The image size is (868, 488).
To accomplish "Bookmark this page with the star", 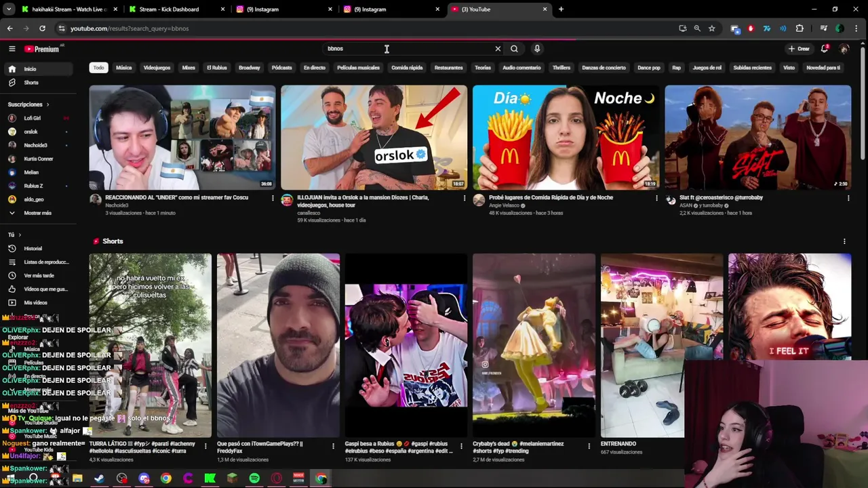I will [711, 28].
